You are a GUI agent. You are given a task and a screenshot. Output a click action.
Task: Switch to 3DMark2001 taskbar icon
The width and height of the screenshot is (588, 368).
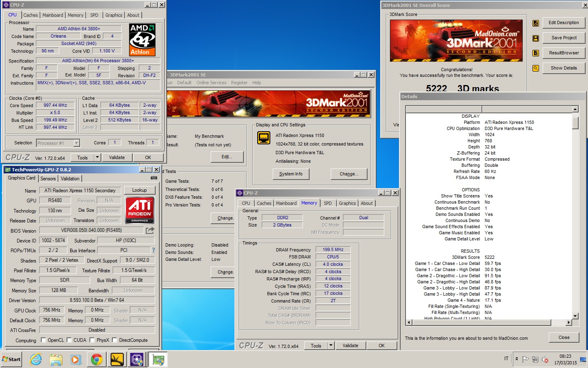point(117,359)
